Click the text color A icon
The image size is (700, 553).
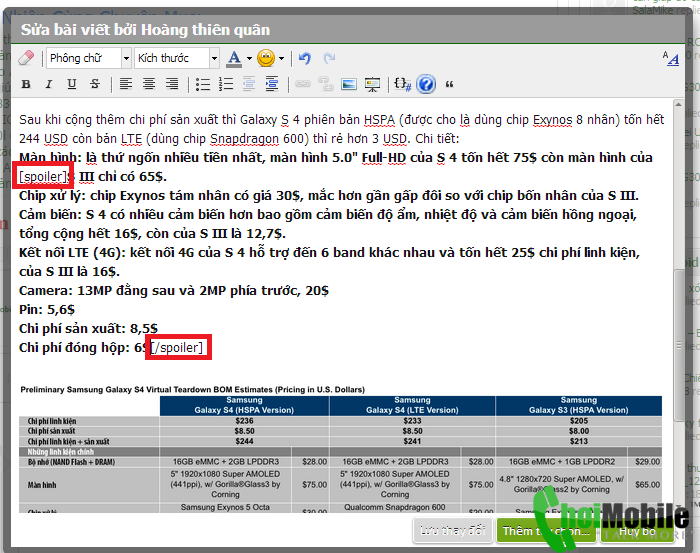coord(234,58)
